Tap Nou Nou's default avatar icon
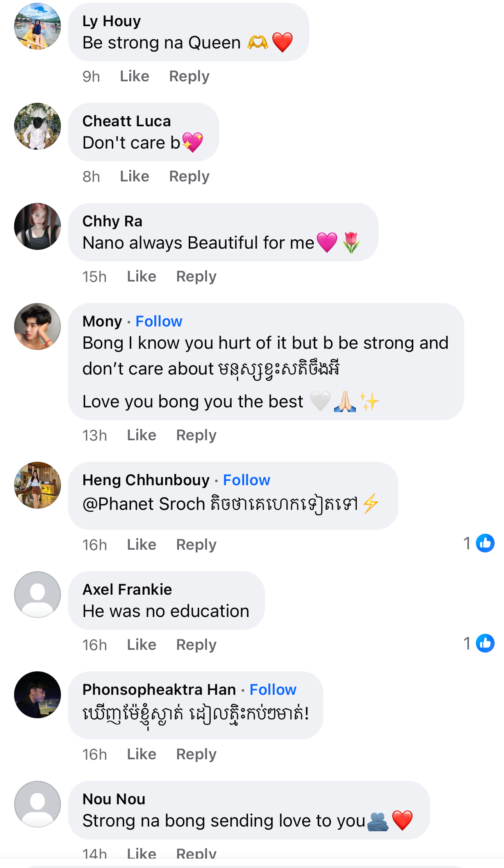 38,804
